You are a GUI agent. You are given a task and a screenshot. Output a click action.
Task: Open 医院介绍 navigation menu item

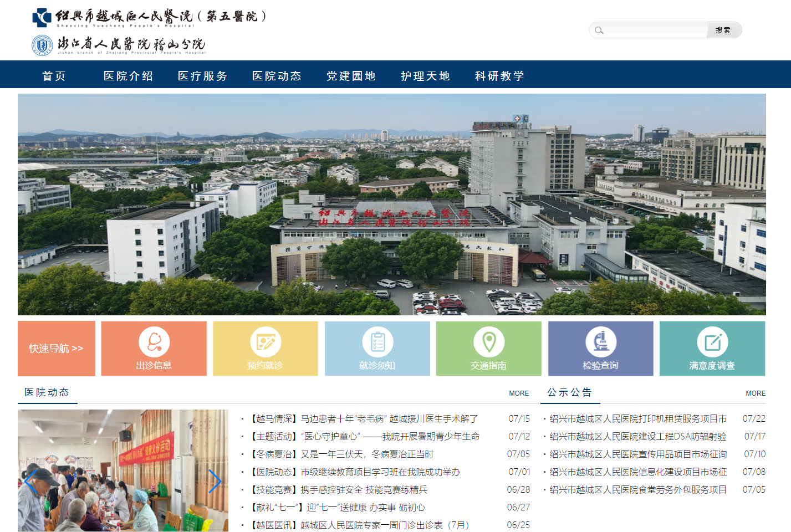click(x=129, y=76)
